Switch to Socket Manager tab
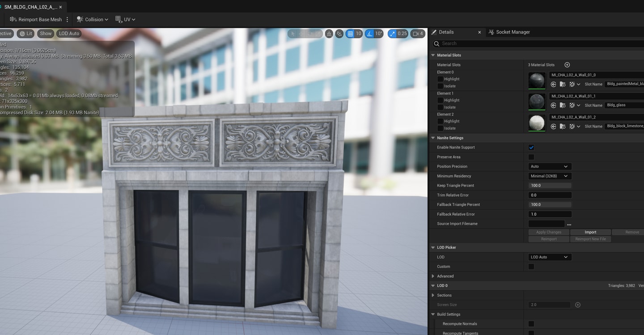644x335 pixels. tap(509, 32)
